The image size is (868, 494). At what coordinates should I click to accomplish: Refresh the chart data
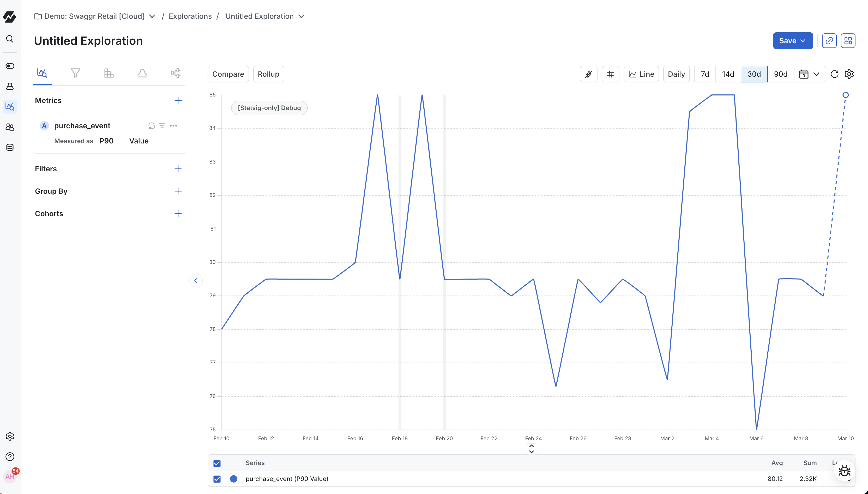[834, 74]
